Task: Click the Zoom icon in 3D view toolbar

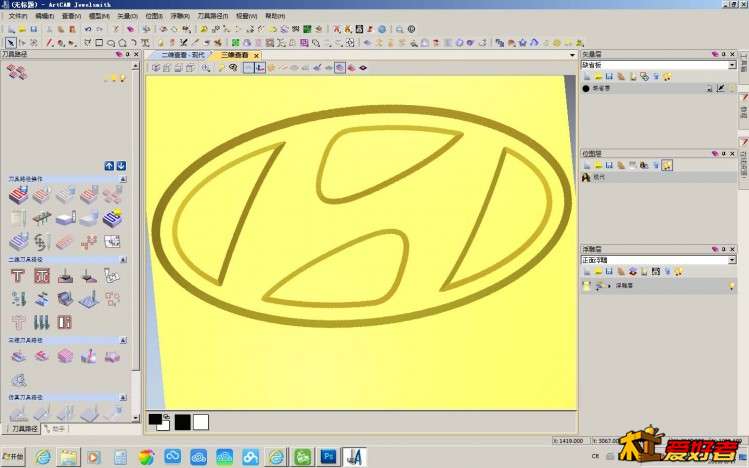Action: [x=206, y=68]
